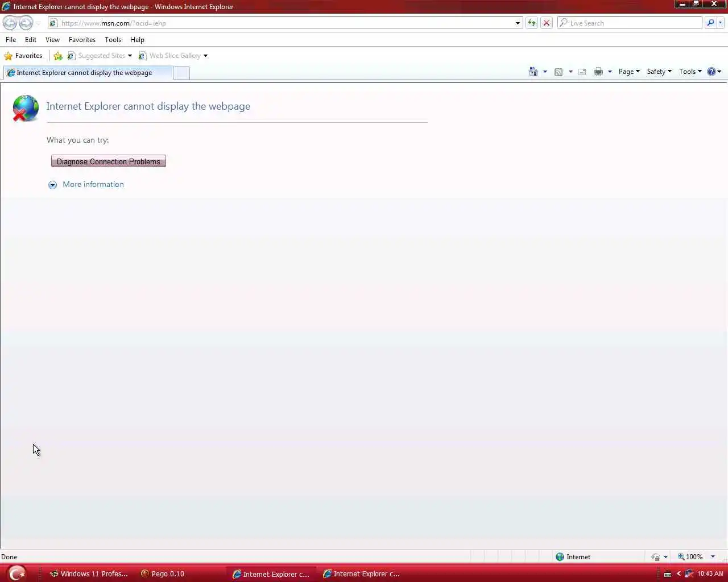Open the Page command menu
This screenshot has width=728, height=582.
click(629, 72)
